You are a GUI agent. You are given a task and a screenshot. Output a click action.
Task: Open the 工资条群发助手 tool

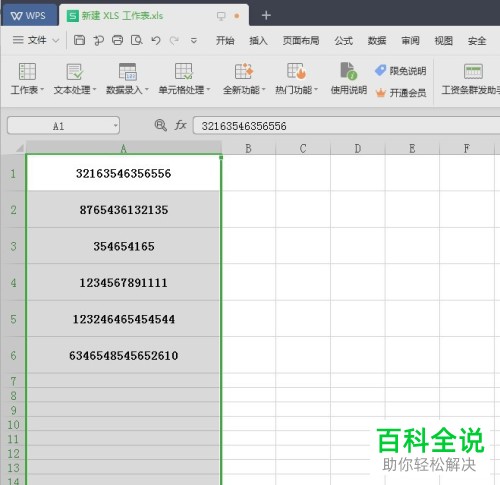pyautogui.click(x=471, y=79)
